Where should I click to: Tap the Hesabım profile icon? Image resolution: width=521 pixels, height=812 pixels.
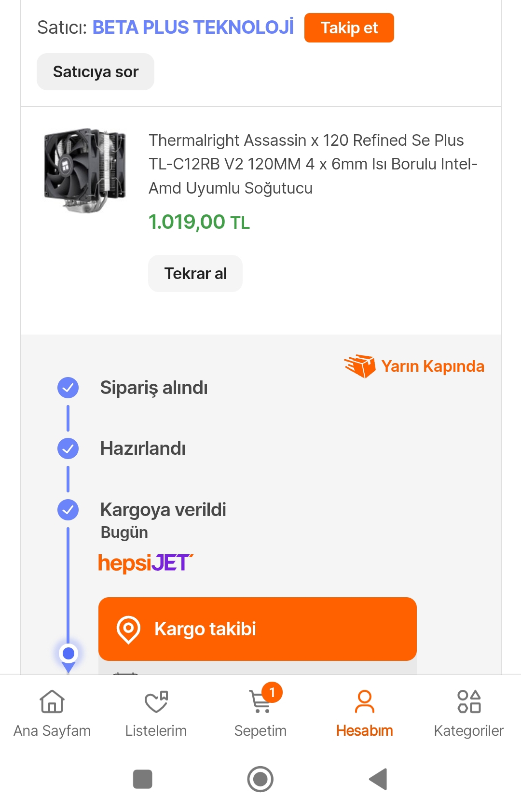(364, 701)
